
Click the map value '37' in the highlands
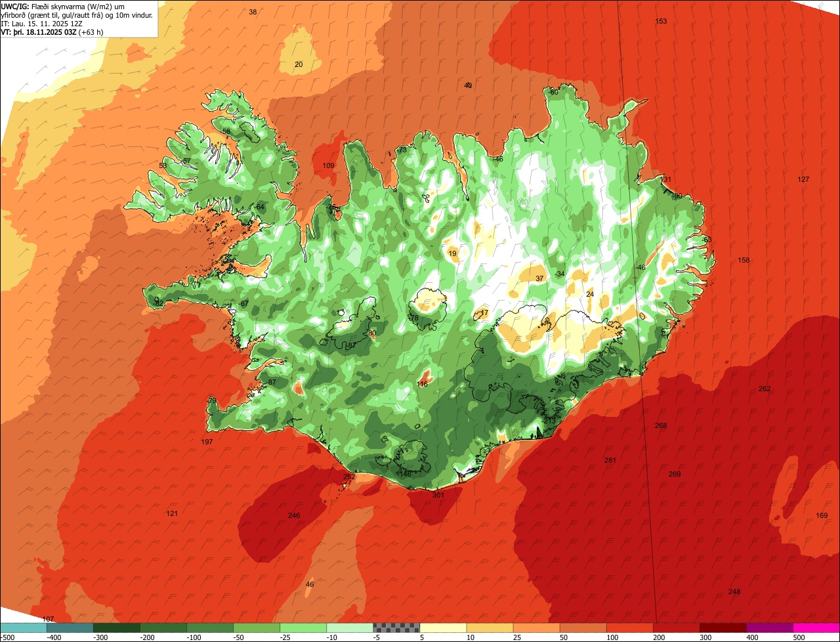click(x=539, y=278)
